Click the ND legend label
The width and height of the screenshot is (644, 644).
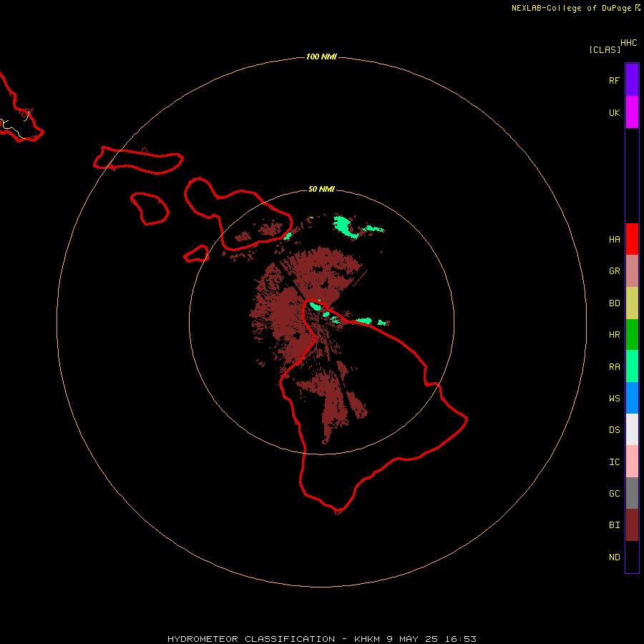click(614, 557)
